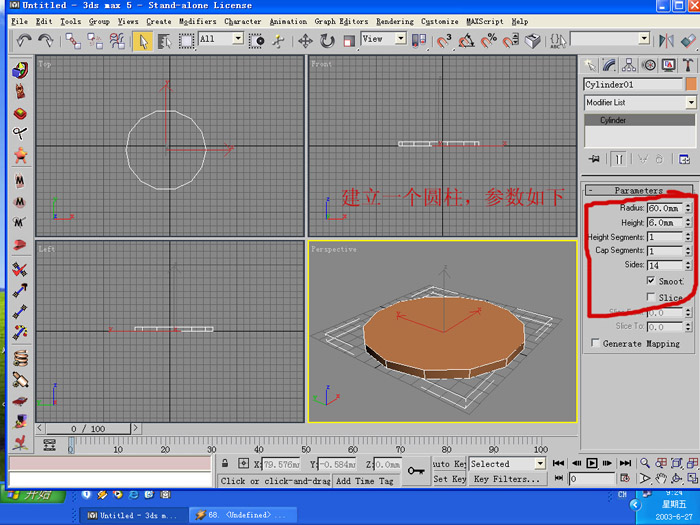700x525 pixels.
Task: Click the orange object color swatch
Action: point(691,84)
